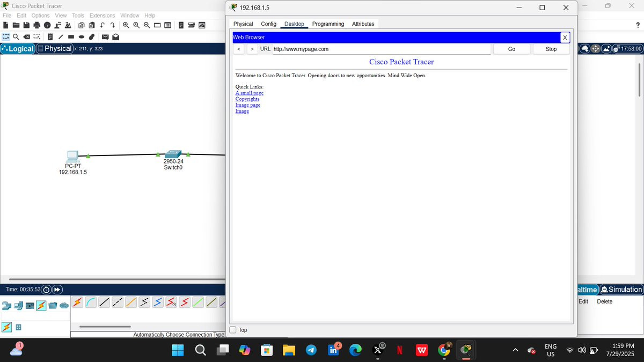644x362 pixels.
Task: Save the project with the floppy icon
Action: click(x=26, y=25)
